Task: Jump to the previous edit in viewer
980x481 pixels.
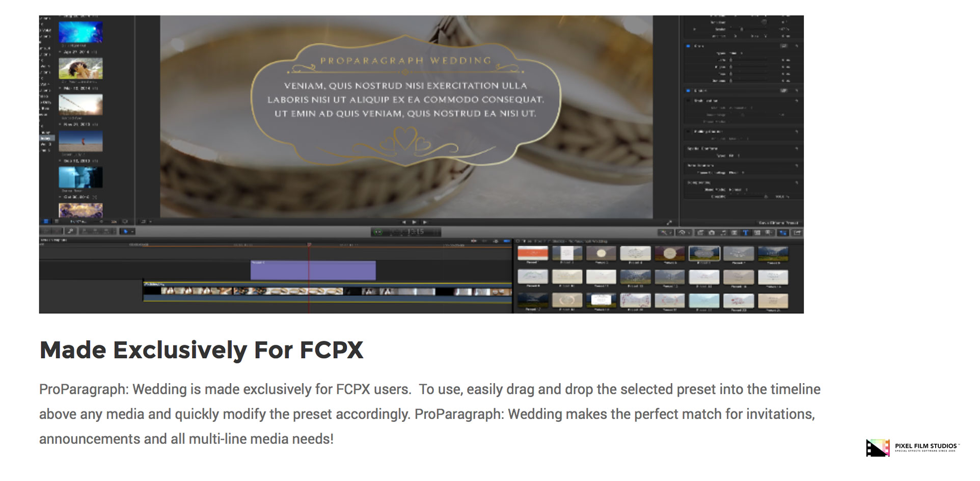Action: tap(404, 222)
